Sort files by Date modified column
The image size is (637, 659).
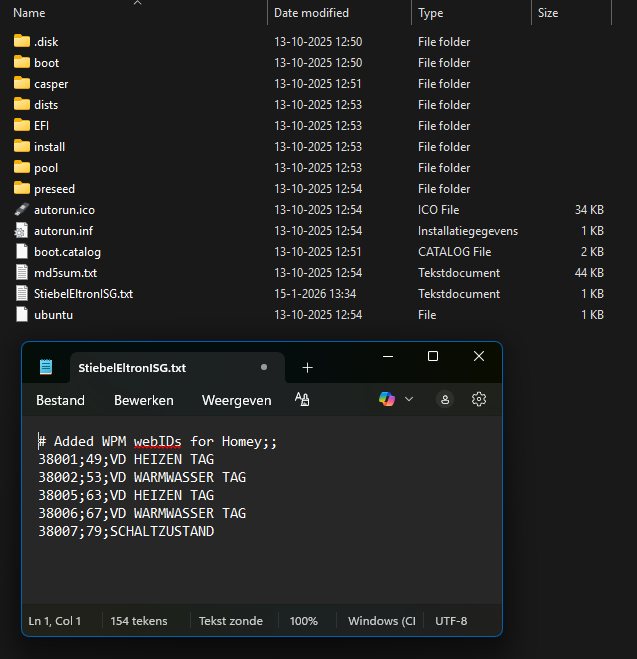[x=312, y=13]
